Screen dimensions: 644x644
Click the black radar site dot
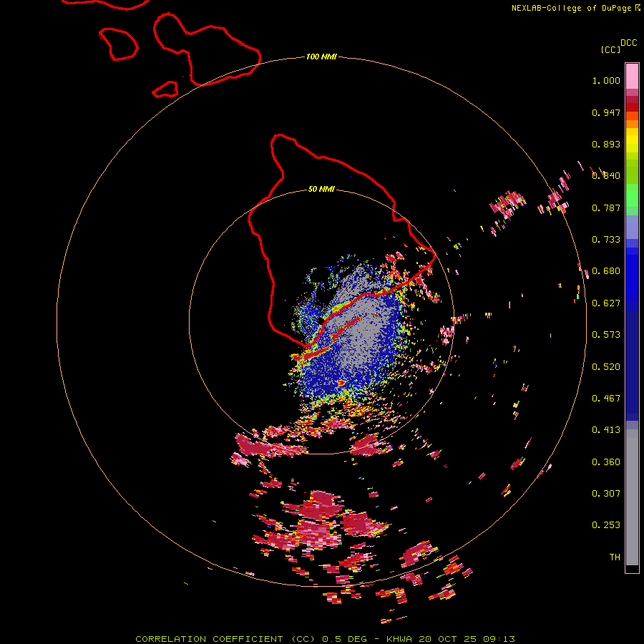pos(321,321)
